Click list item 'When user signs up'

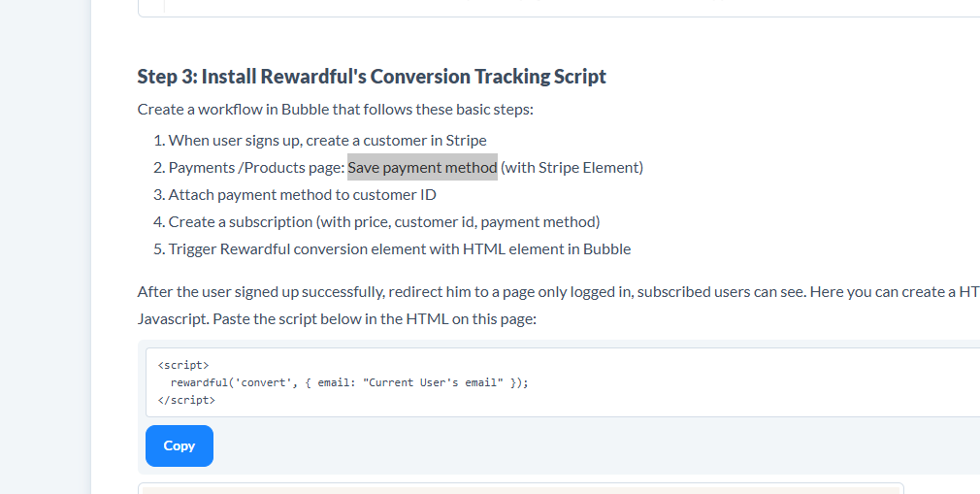[x=327, y=140]
